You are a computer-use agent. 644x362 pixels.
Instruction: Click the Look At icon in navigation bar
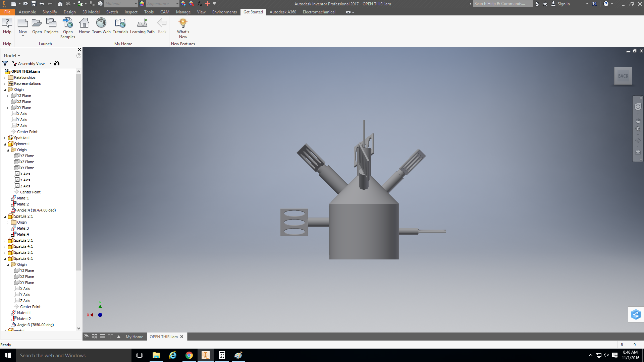(638, 153)
